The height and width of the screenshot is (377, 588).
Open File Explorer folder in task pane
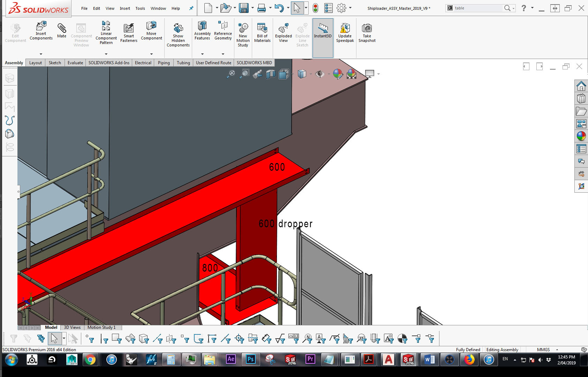pos(581,111)
